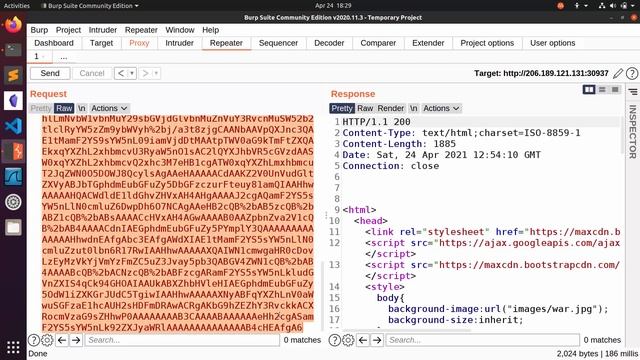Go back in request history

(x=121, y=73)
